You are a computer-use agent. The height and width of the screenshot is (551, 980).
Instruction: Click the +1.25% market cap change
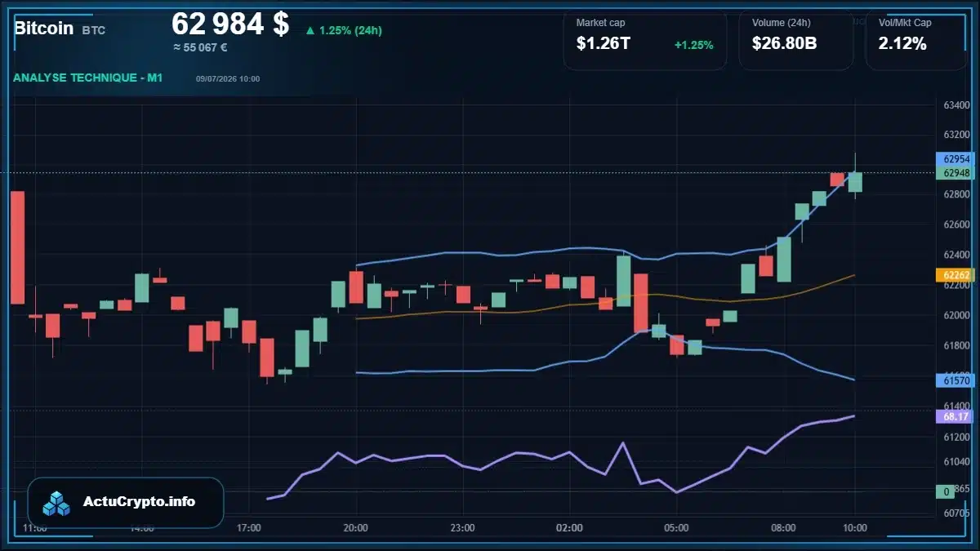tap(693, 45)
